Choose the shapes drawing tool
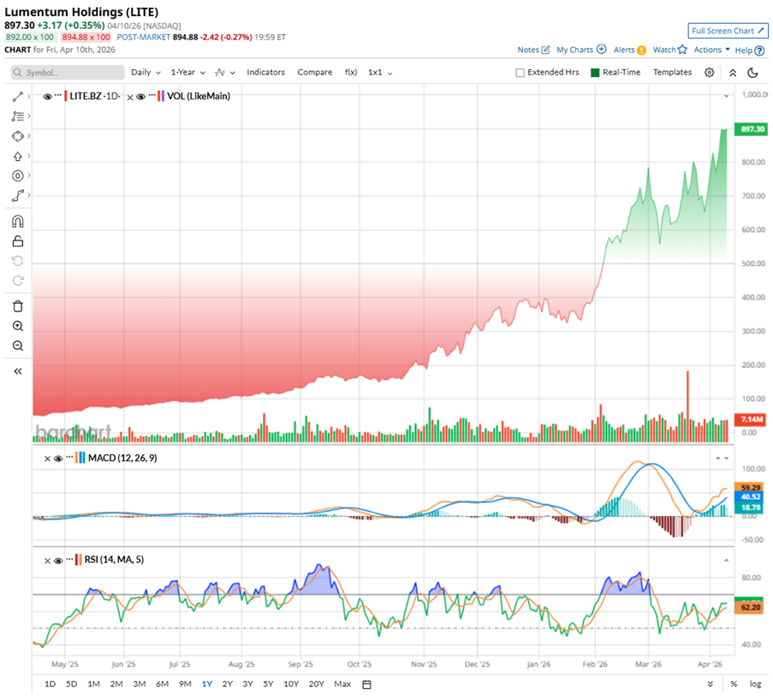 click(x=18, y=136)
